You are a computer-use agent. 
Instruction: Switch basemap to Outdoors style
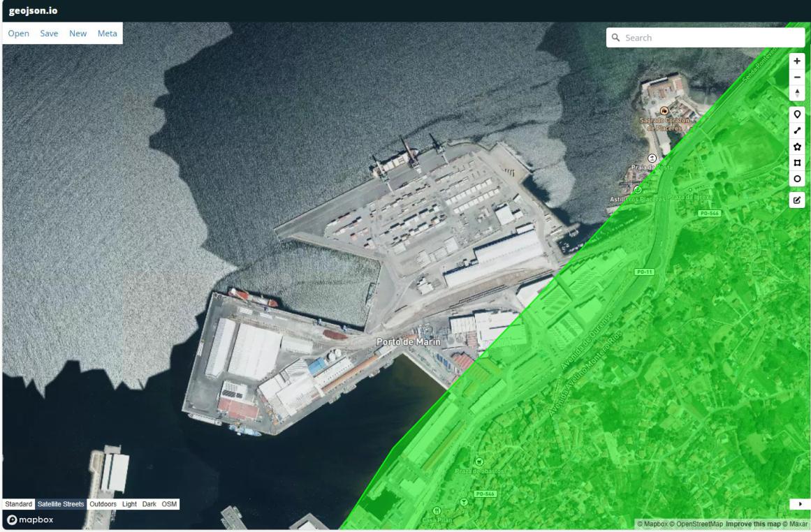tap(103, 504)
